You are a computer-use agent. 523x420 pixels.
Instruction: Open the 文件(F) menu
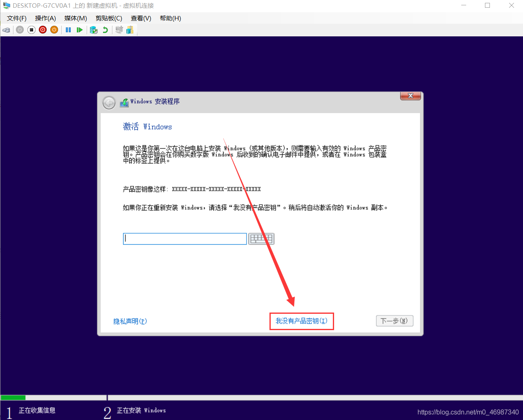(x=17, y=18)
